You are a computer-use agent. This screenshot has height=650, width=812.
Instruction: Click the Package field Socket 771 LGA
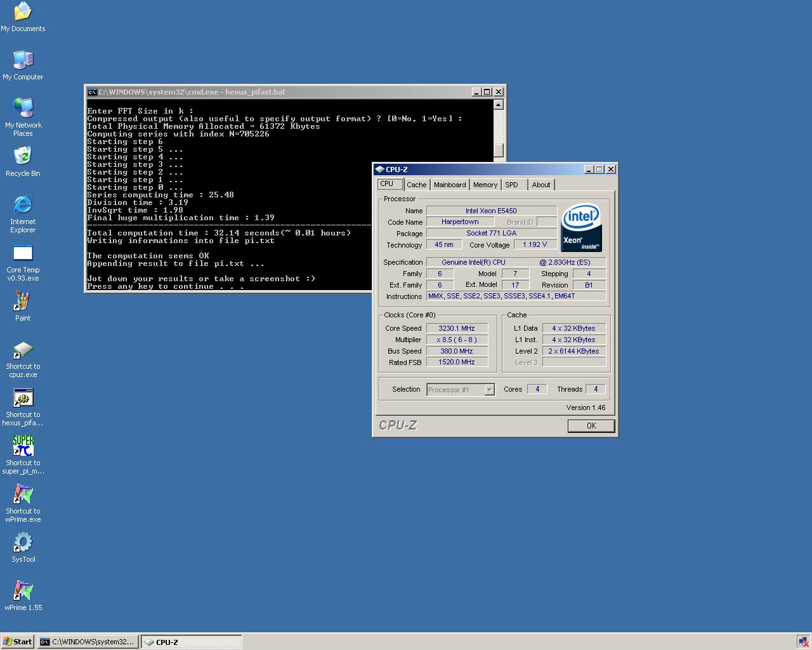click(x=492, y=233)
